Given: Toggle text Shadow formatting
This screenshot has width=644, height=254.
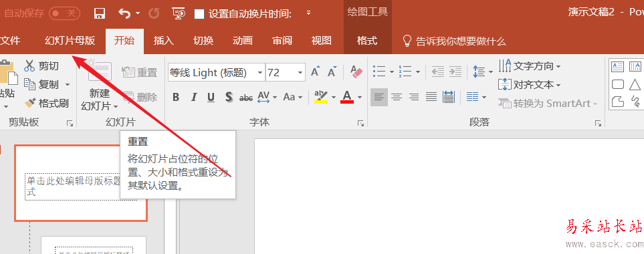Looking at the screenshot, I should (x=229, y=97).
